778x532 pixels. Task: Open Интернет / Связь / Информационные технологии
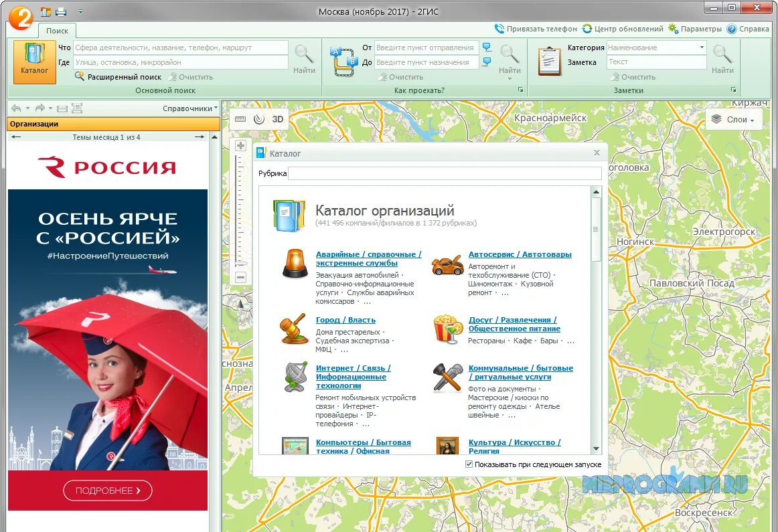coord(354,376)
